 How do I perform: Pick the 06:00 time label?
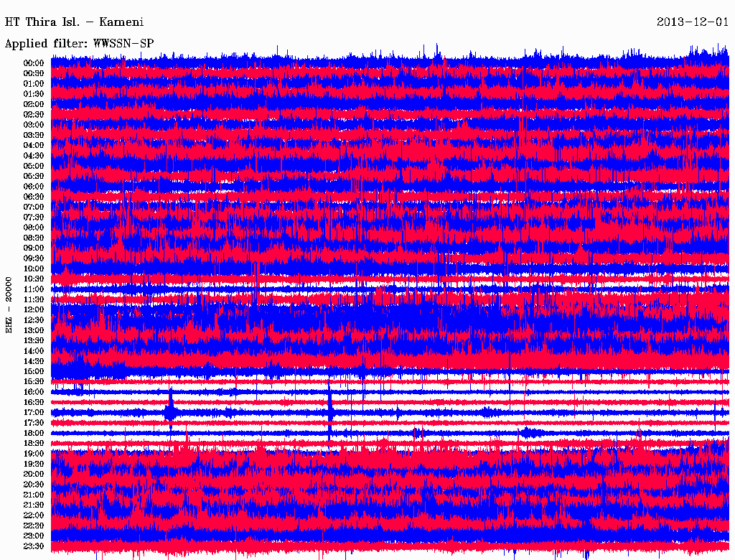pyautogui.click(x=34, y=187)
